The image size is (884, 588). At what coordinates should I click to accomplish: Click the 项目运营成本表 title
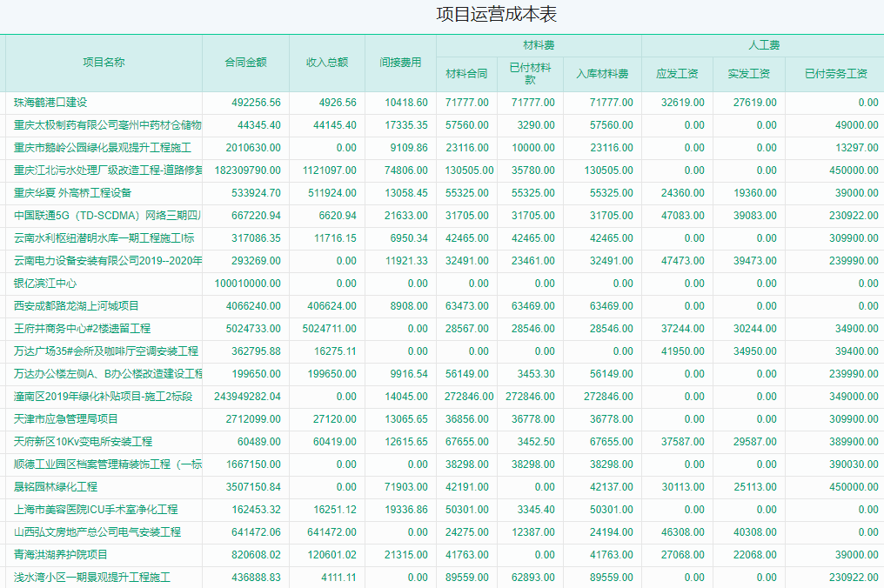click(496, 14)
